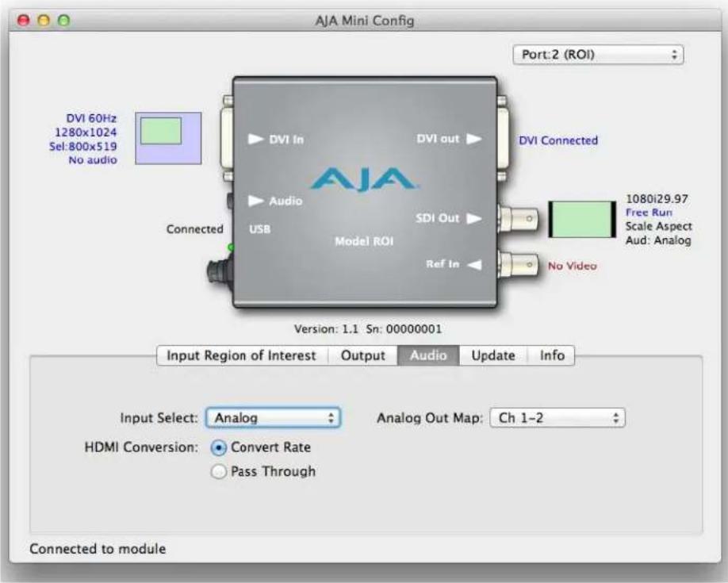The image size is (728, 583).
Task: Click the Audio input arrow icon
Action: pyautogui.click(x=255, y=201)
